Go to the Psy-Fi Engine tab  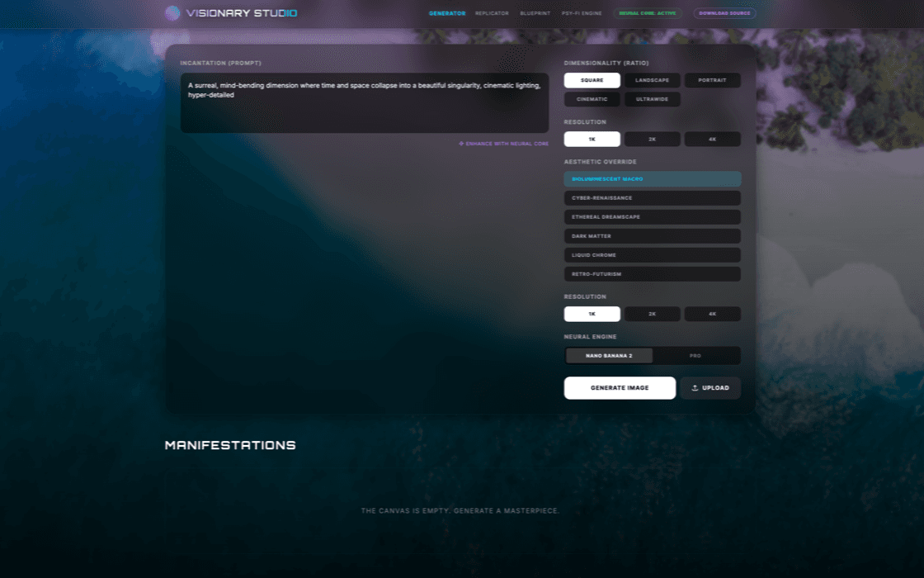pyautogui.click(x=582, y=13)
